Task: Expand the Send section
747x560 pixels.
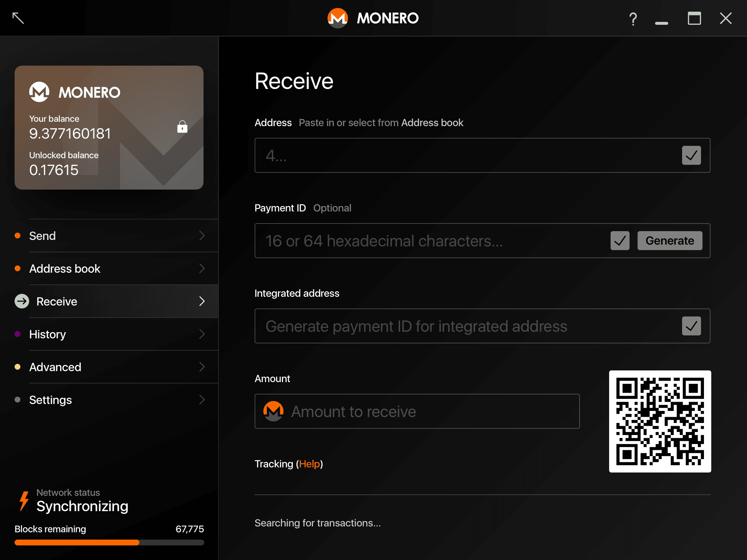Action: click(202, 236)
